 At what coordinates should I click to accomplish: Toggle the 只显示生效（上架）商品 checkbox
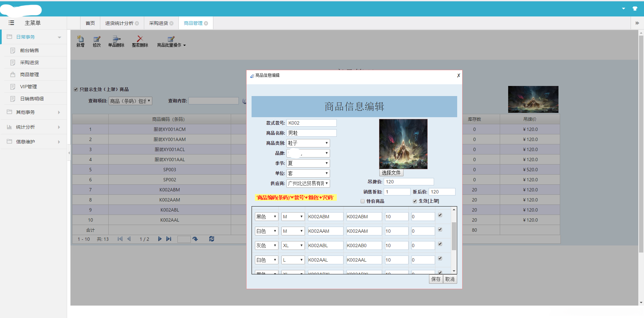76,89
